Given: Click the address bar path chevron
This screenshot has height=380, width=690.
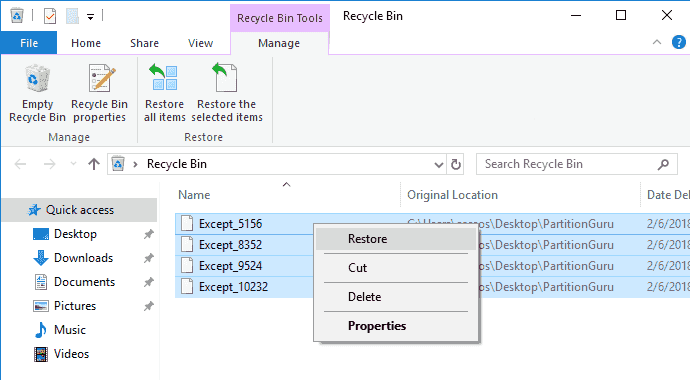Looking at the screenshot, I should click(x=136, y=164).
